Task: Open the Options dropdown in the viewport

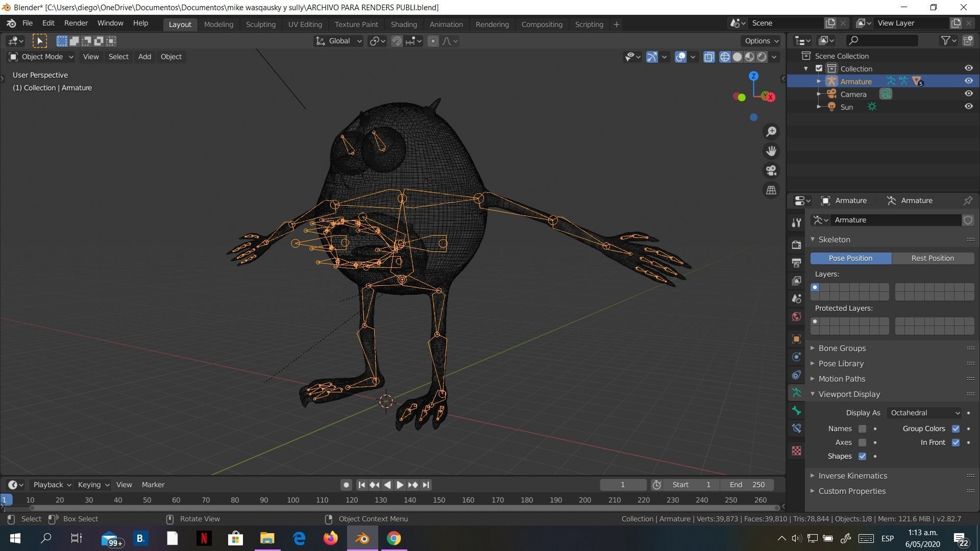Action: point(761,41)
